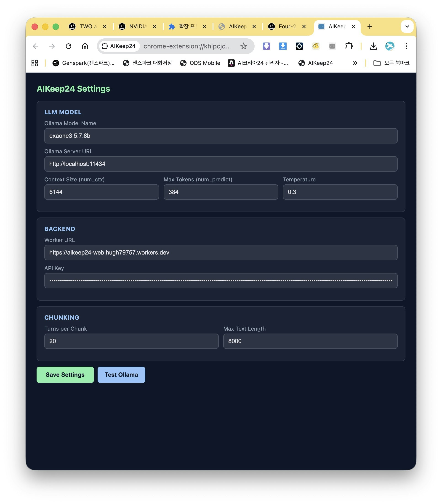Image resolution: width=442 pixels, height=504 pixels.
Task: Click the browser Forward arrow
Action: click(52, 46)
